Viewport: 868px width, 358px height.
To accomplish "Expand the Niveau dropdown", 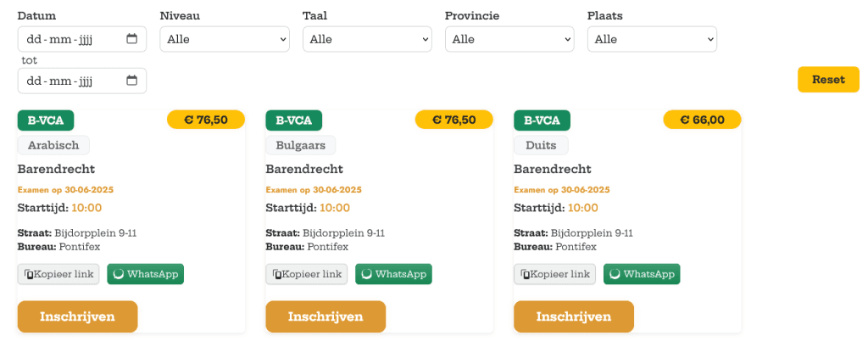I will (225, 39).
